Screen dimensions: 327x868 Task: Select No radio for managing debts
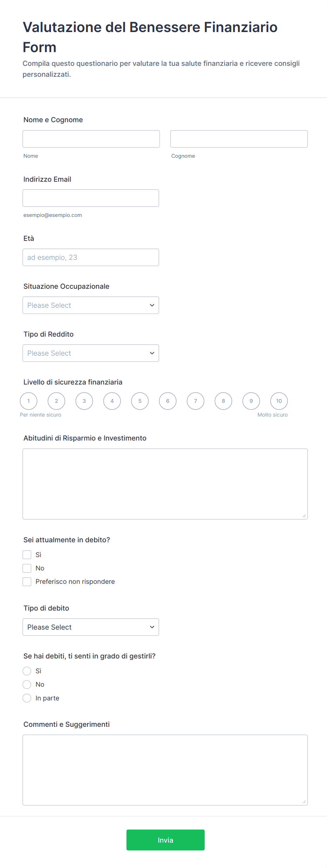(x=27, y=684)
